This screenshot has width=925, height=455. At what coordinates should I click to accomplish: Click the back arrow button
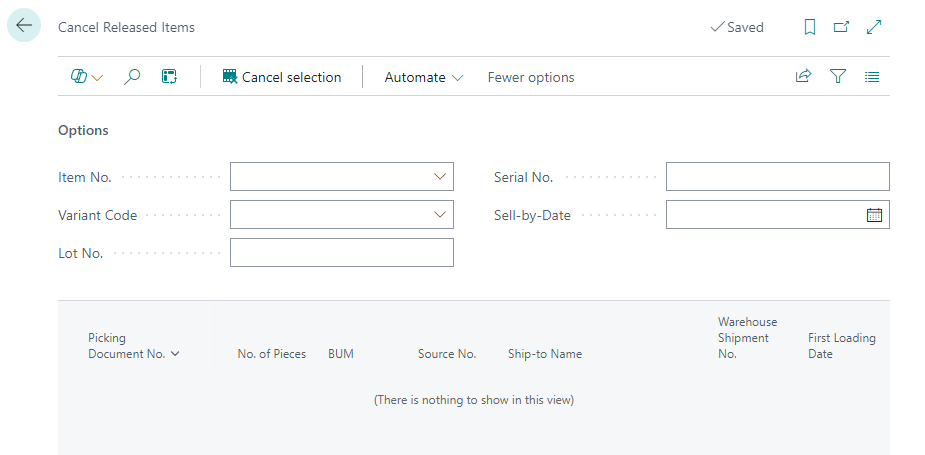[x=24, y=27]
